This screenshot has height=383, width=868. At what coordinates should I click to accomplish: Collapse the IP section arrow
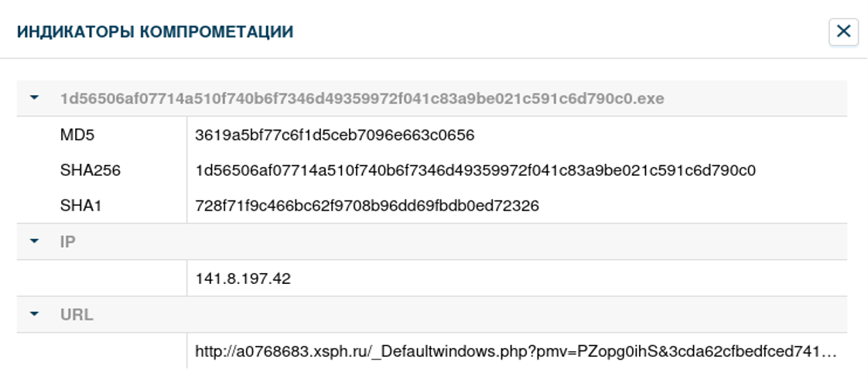point(34,241)
